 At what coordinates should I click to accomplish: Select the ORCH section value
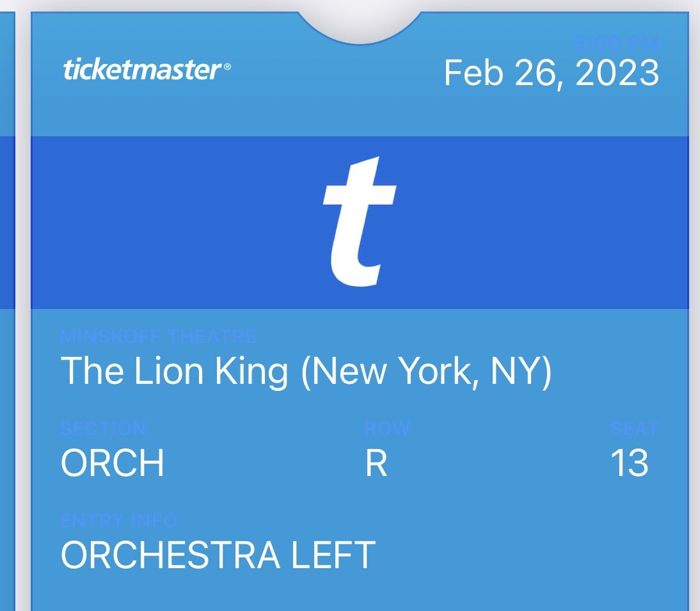(112, 464)
